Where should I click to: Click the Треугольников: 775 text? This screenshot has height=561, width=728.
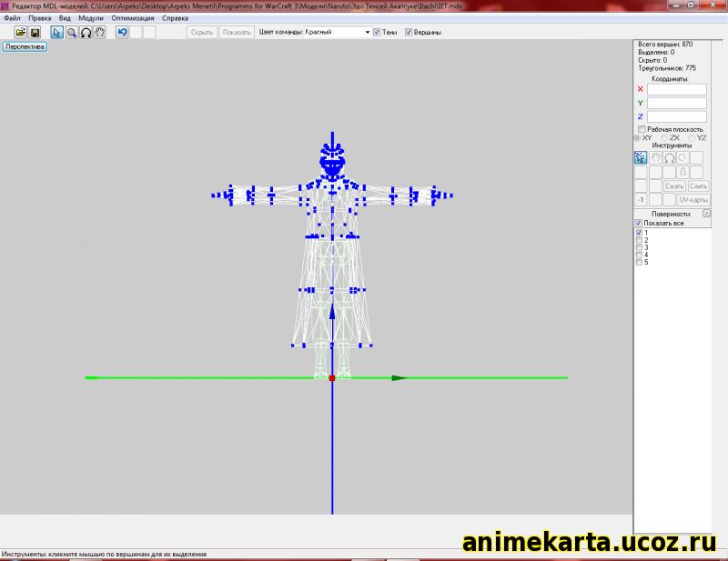[667, 68]
